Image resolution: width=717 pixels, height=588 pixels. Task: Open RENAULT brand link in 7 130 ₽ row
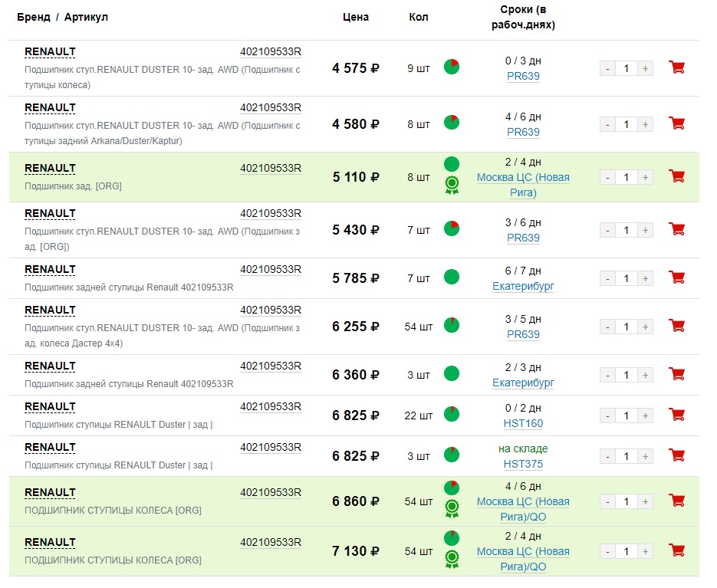pos(50,543)
